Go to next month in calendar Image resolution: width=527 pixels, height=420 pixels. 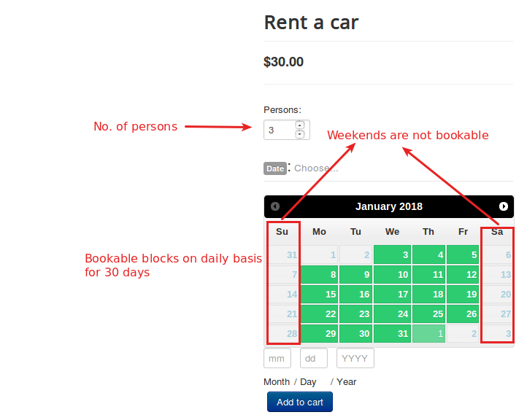(x=504, y=206)
